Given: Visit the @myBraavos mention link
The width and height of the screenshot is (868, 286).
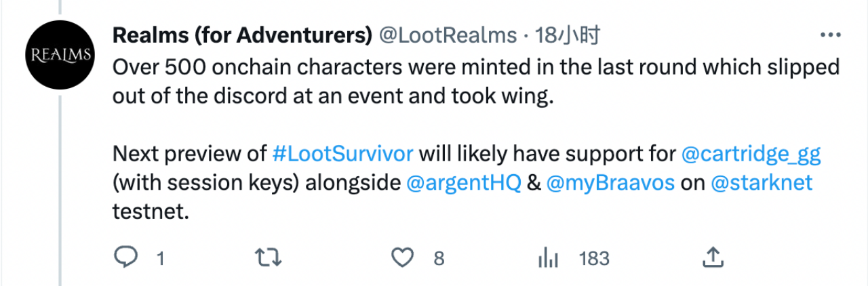Looking at the screenshot, I should click(x=610, y=183).
